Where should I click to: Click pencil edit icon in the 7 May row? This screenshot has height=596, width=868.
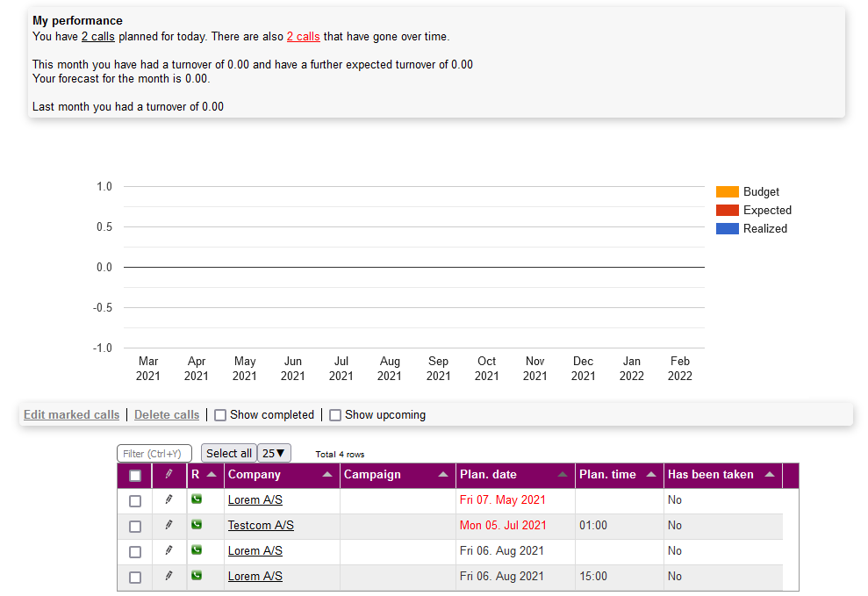169,499
